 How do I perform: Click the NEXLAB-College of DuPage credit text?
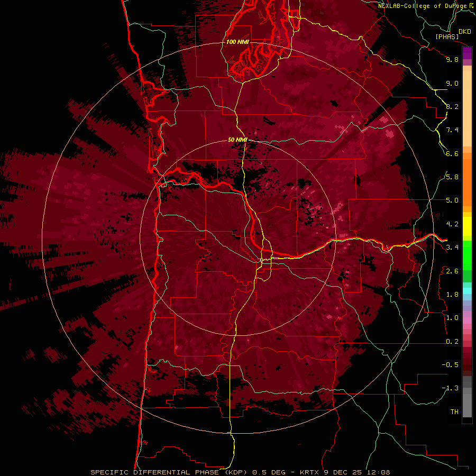(423, 6)
